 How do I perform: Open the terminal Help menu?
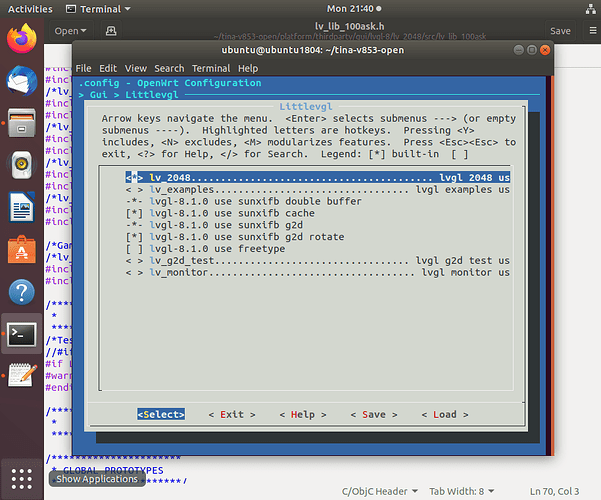248,68
